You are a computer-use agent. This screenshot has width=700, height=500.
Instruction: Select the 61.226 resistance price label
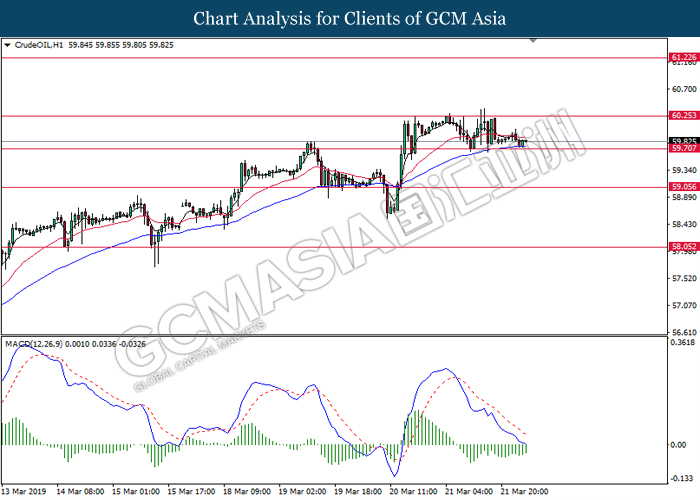point(683,58)
